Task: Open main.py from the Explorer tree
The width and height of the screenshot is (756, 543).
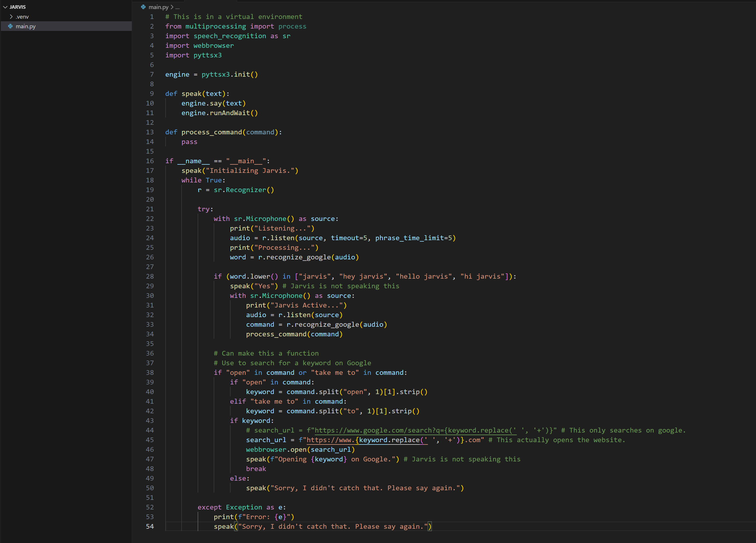Action: (26, 26)
